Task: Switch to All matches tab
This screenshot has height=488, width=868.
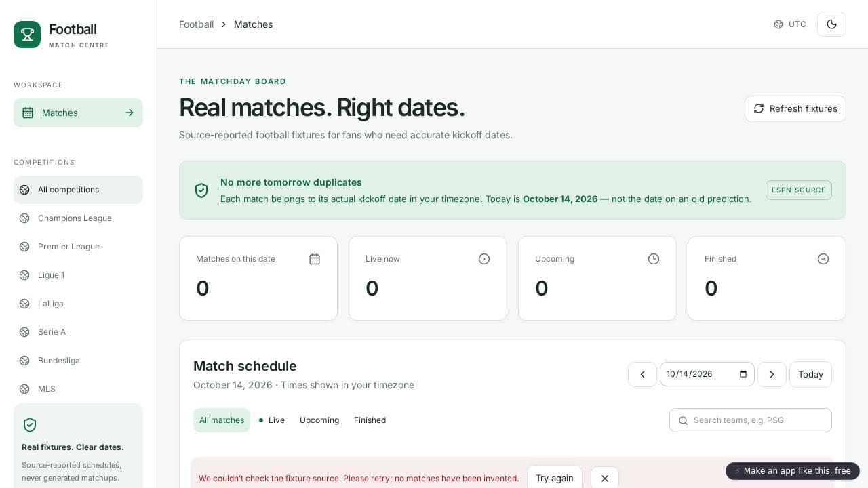Action: coord(222,420)
